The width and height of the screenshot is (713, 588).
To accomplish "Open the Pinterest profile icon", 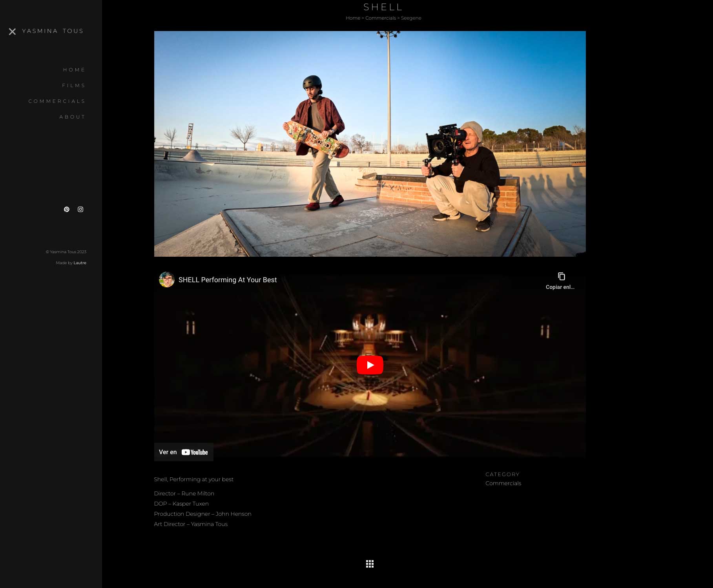I will click(x=67, y=209).
